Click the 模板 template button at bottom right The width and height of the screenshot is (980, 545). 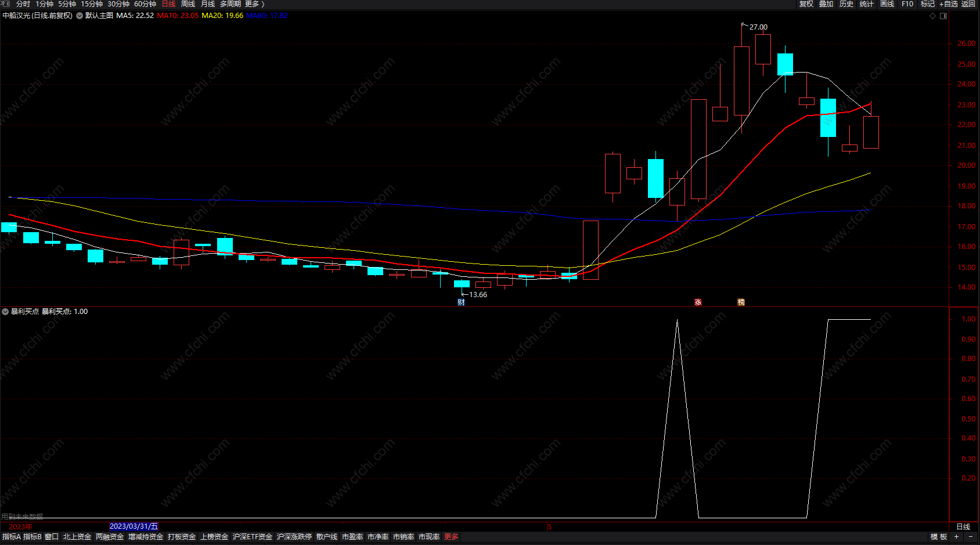pos(939,537)
